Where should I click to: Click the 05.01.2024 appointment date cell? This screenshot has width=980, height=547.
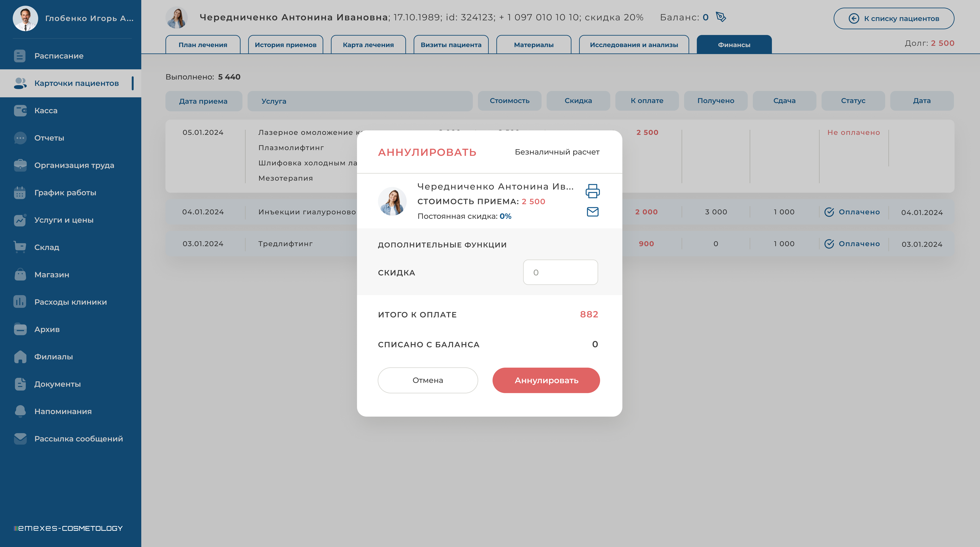pos(203,133)
